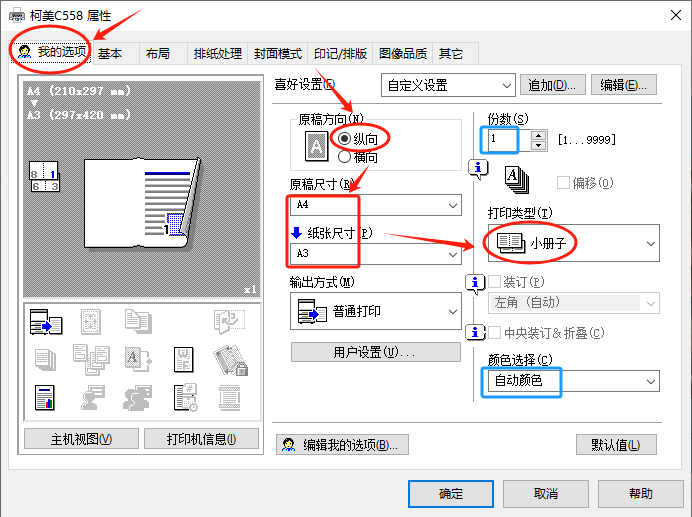
Task: Select the 横向 landscape radio button
Action: [345, 156]
